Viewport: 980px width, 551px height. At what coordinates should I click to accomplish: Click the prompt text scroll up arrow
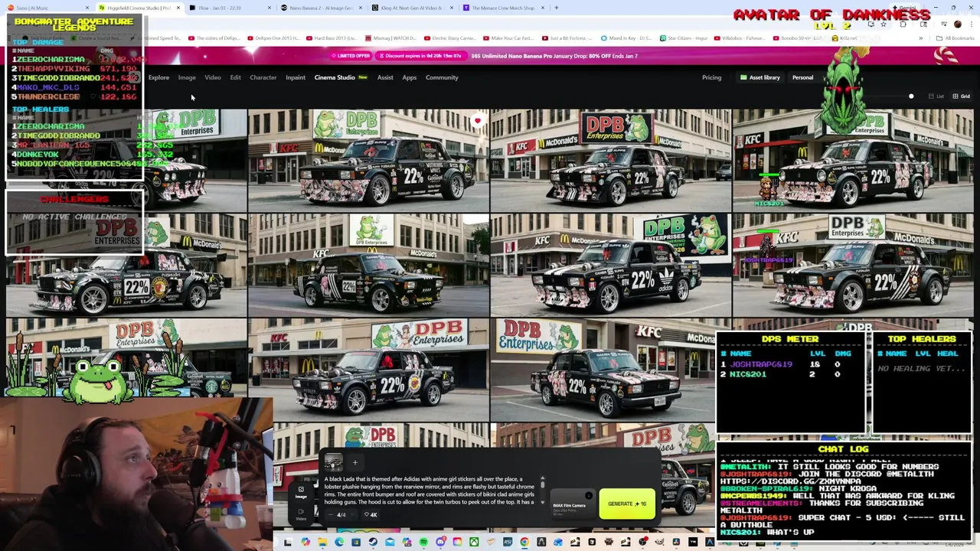(542, 478)
